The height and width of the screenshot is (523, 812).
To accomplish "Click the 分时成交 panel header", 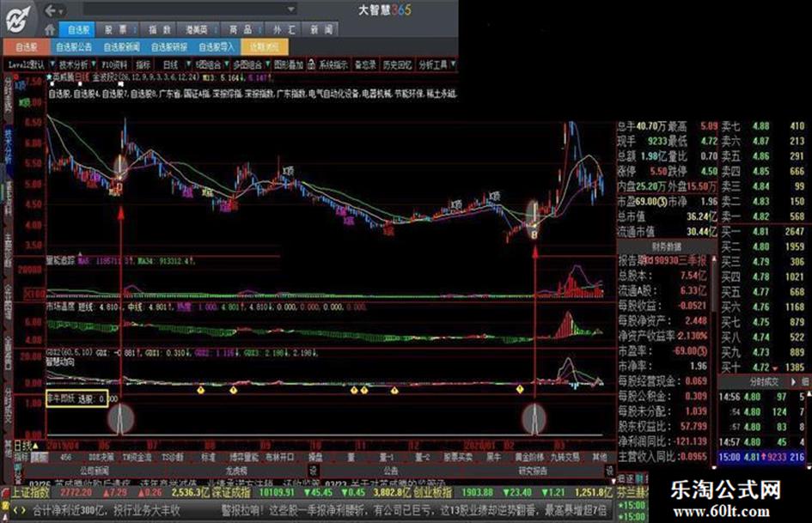I will pos(764,381).
